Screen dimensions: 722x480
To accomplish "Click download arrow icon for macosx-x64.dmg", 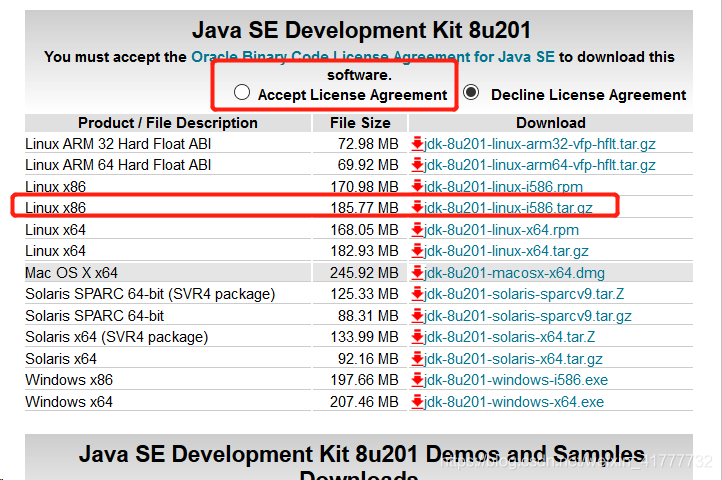I will (x=417, y=273).
